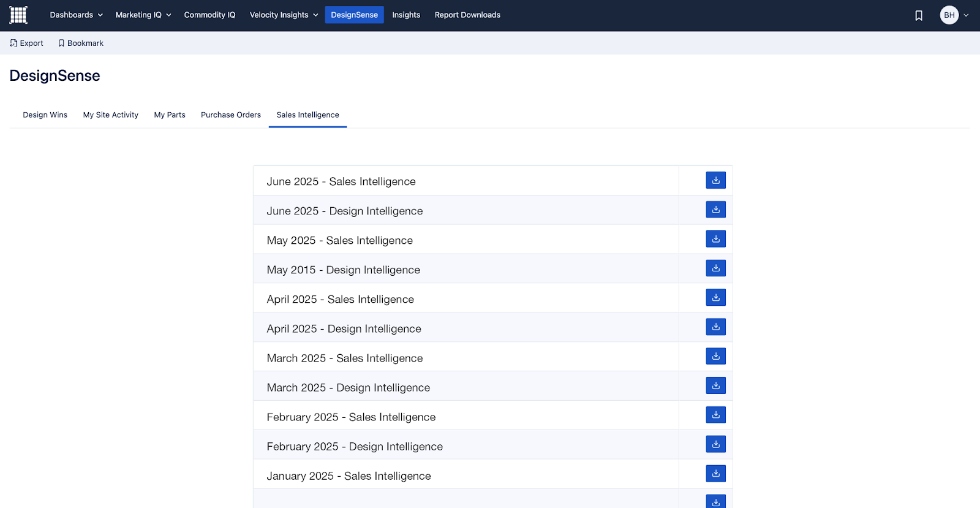Select the Sales Intelligence tab
The image size is (980, 508).
[307, 115]
